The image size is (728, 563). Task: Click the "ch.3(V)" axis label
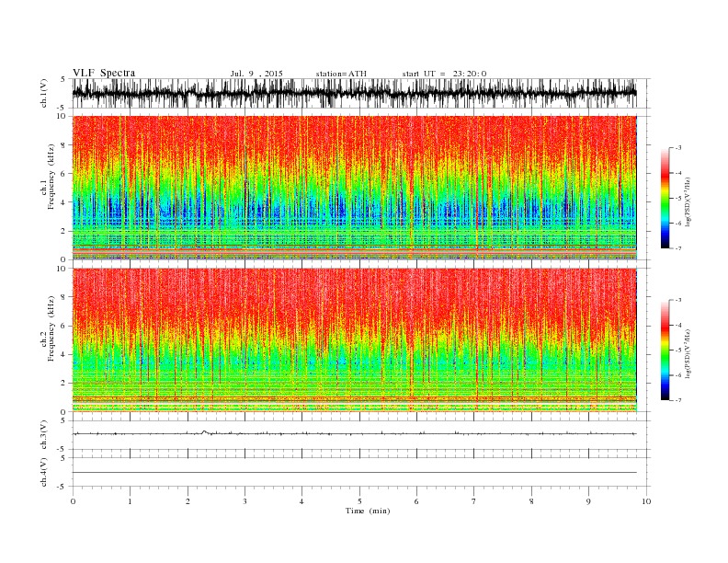44,435
